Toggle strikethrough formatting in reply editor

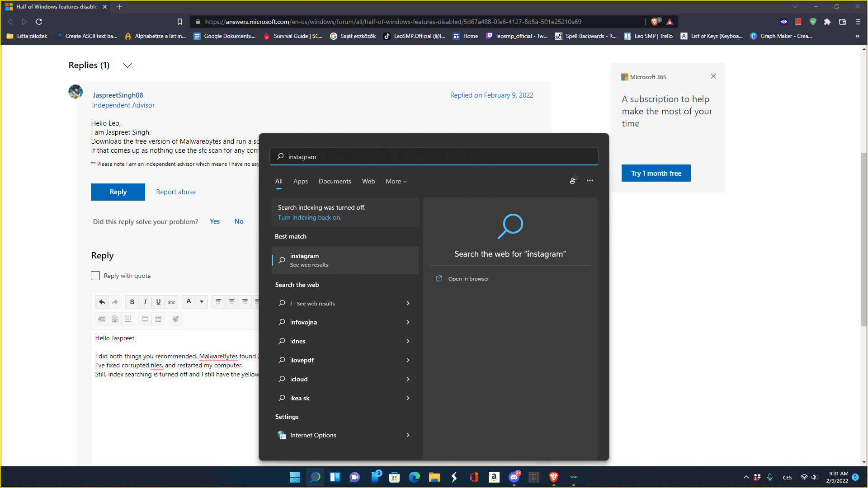[x=171, y=302]
